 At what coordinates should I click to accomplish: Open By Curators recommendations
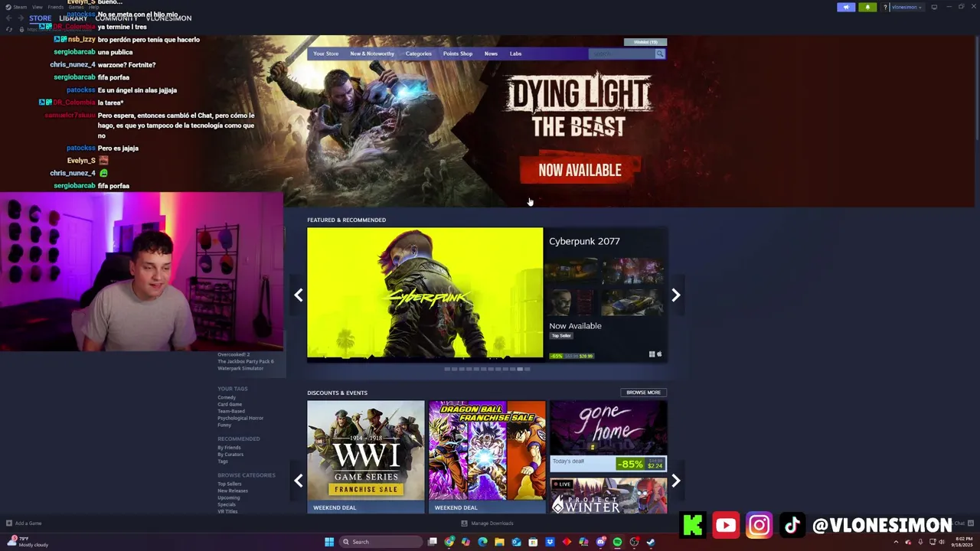(x=230, y=455)
